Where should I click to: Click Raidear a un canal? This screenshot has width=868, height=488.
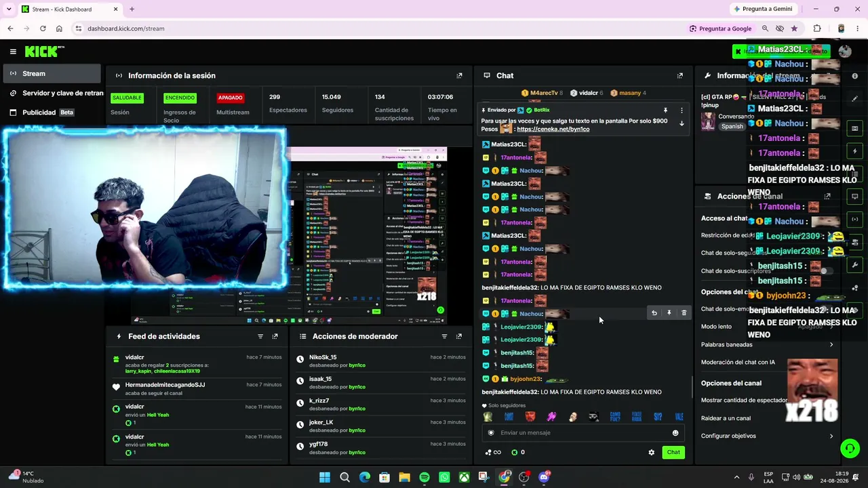(726, 418)
